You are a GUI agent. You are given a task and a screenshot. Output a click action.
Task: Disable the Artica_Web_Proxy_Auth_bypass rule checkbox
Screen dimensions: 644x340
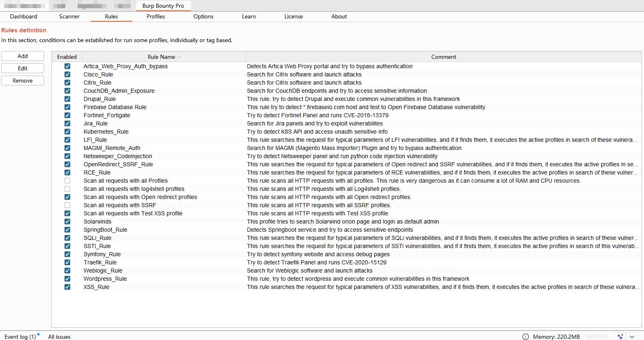point(67,66)
